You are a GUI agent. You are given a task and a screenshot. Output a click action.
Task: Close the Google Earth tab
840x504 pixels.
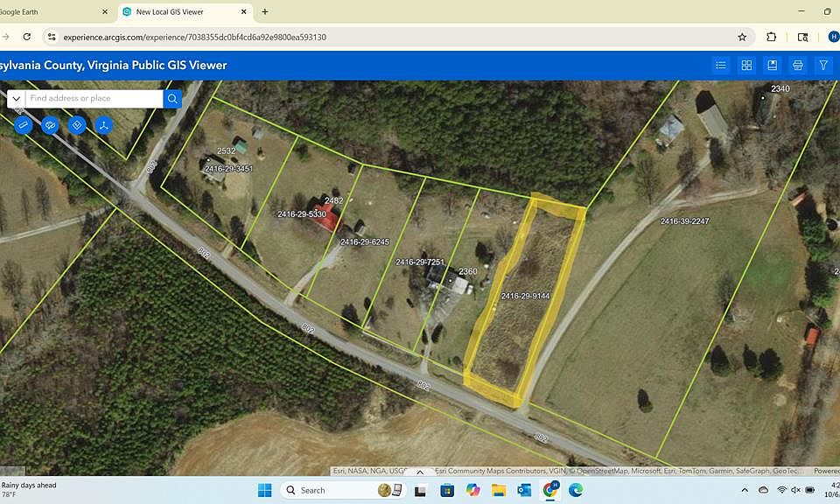(x=104, y=11)
